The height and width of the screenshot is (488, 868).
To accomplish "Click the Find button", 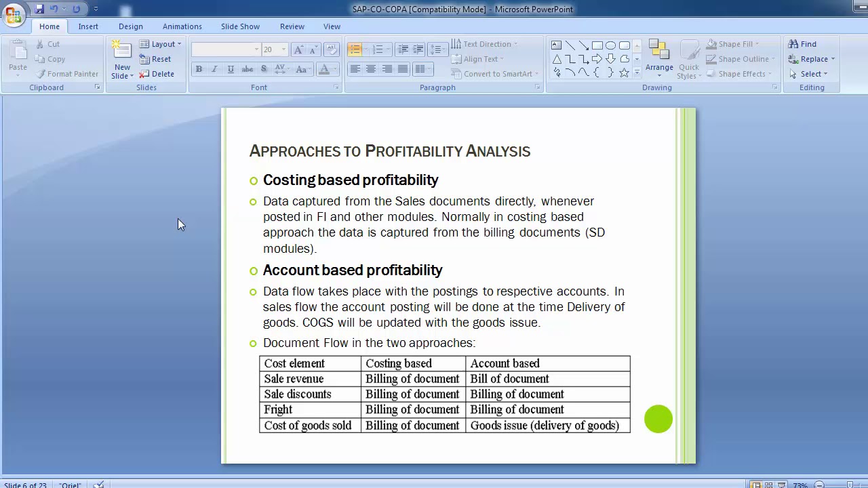I will (x=802, y=44).
